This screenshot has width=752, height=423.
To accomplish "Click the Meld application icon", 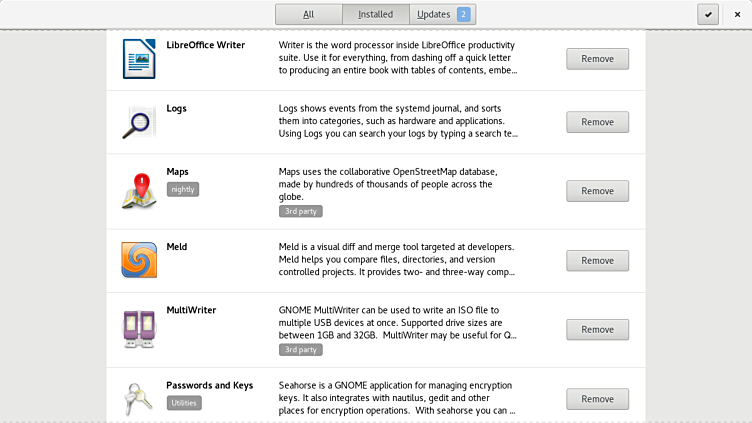I will (x=139, y=260).
